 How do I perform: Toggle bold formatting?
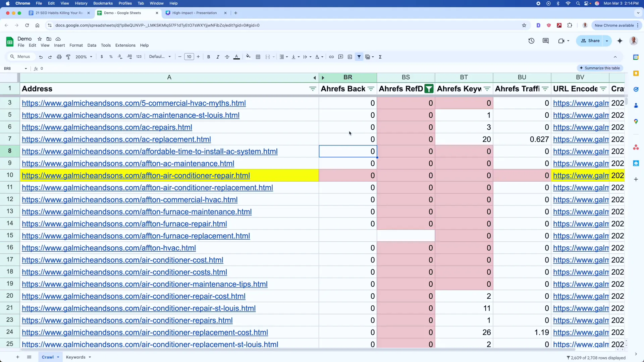point(209,57)
